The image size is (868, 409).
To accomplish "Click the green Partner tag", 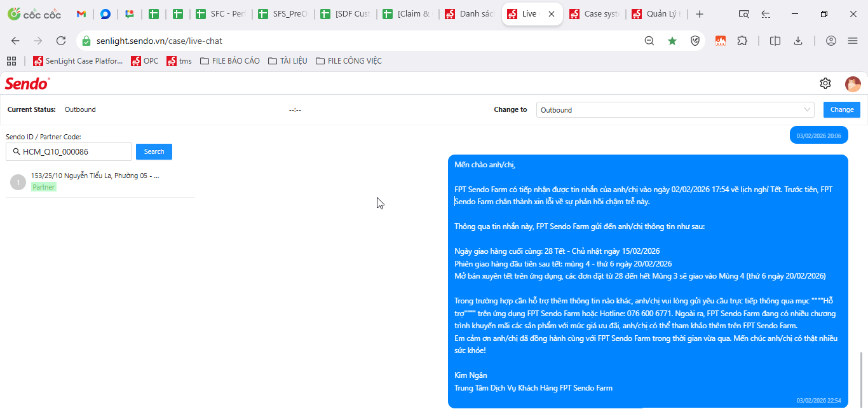I will [x=44, y=187].
